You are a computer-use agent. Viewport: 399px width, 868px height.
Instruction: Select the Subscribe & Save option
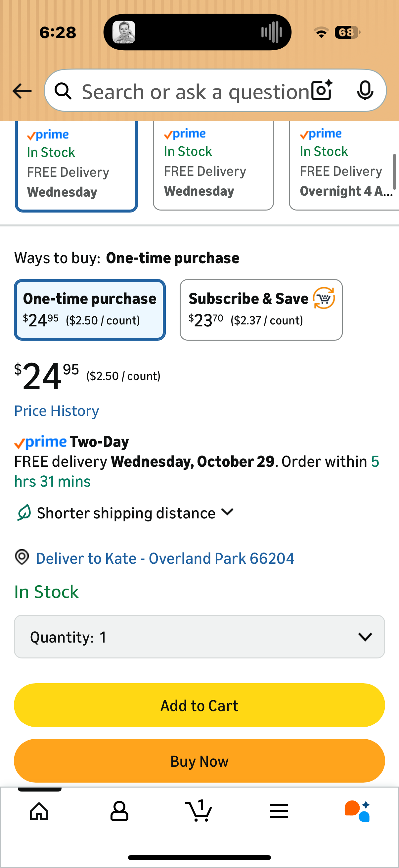click(x=261, y=310)
